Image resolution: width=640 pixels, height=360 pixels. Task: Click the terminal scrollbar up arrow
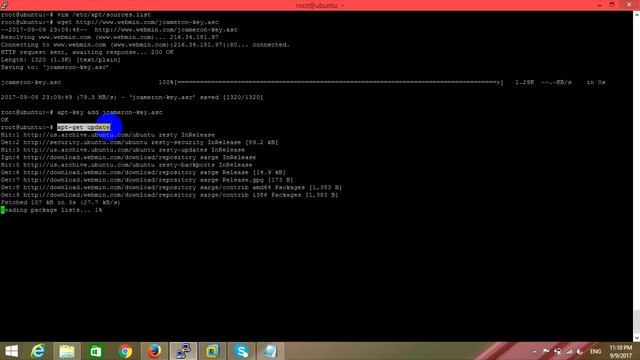(x=636, y=14)
